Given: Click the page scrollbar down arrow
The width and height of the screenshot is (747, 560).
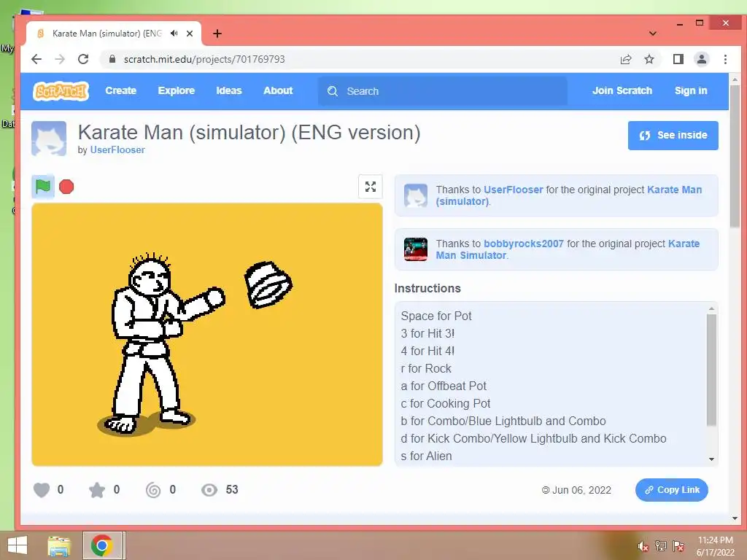Looking at the screenshot, I should coord(734,518).
